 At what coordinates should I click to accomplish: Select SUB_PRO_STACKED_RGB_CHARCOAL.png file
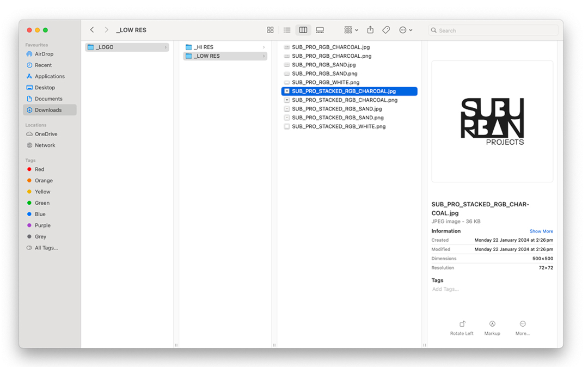[x=349, y=100]
